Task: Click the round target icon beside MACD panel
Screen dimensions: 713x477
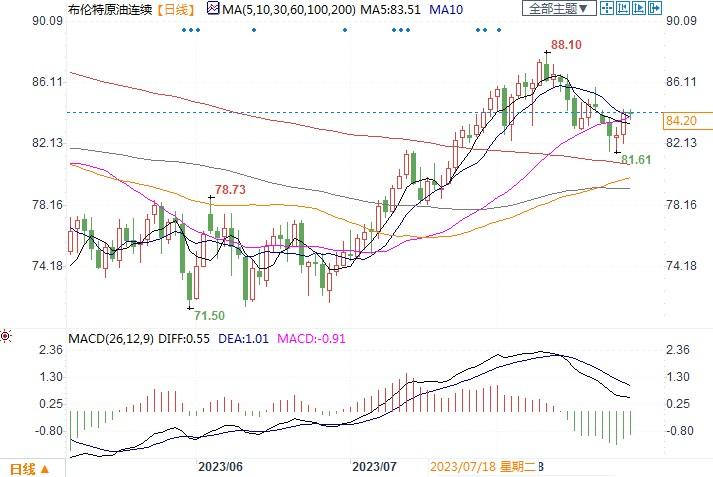Action: point(6,335)
